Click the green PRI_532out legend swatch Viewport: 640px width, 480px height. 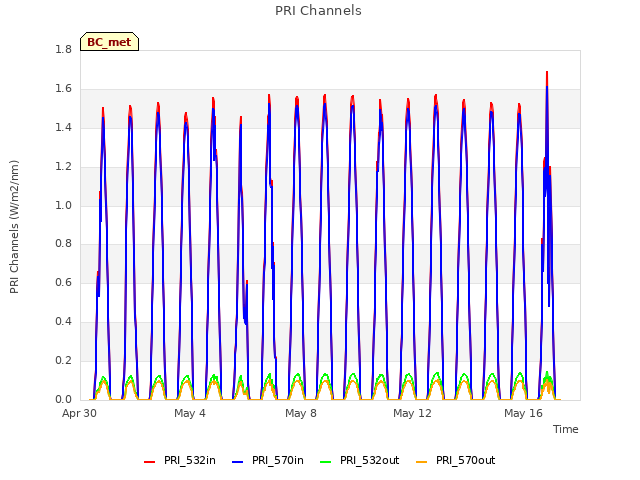(x=326, y=462)
